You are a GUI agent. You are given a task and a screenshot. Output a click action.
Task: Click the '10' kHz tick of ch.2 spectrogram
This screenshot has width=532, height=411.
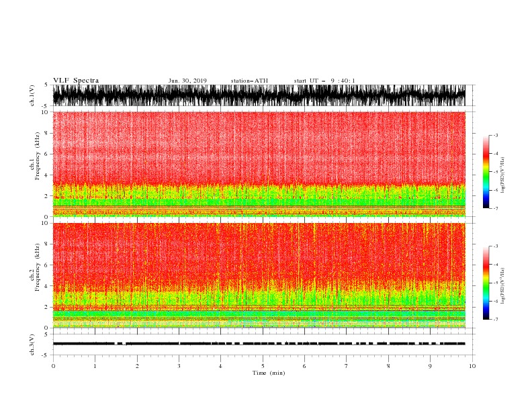click(45, 223)
